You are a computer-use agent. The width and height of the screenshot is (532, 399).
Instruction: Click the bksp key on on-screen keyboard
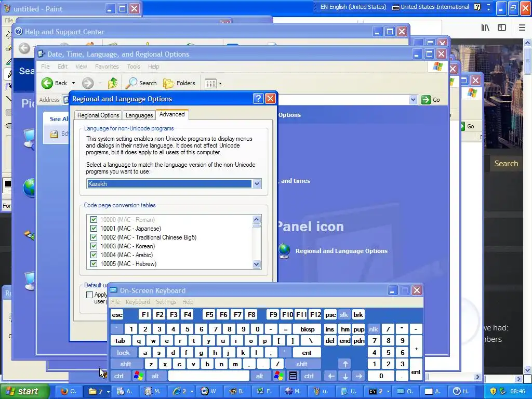pos(307,329)
